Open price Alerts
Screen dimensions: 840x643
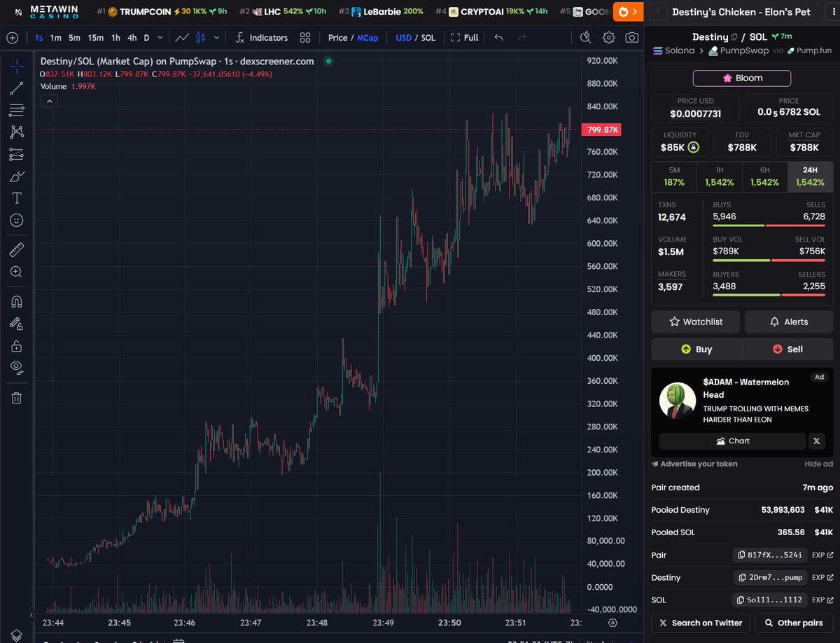789,321
